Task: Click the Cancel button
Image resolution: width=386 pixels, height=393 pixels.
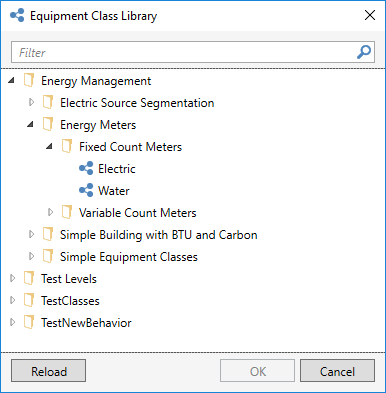Action: coord(337,371)
